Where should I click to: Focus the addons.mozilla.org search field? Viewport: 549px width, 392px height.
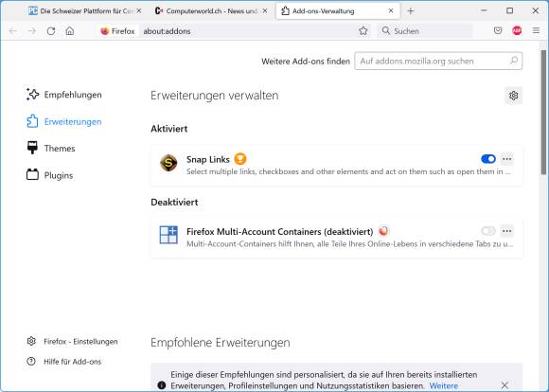click(438, 61)
